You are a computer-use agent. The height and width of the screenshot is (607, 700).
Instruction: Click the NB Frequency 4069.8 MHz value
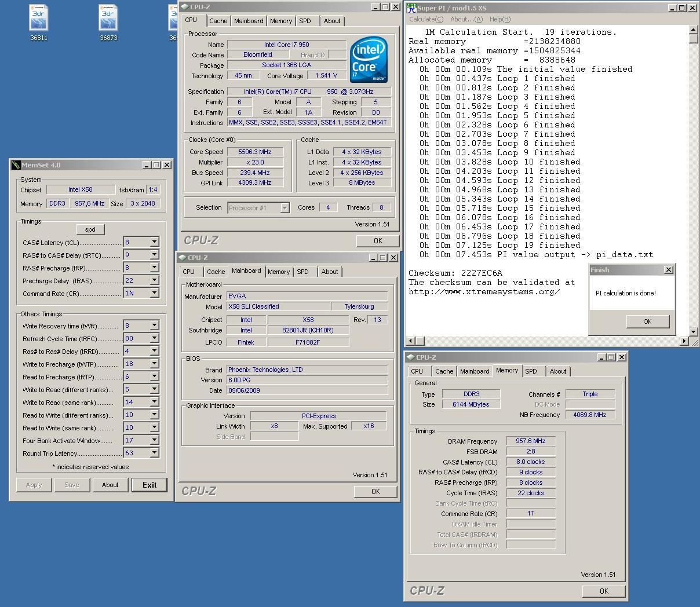(590, 415)
